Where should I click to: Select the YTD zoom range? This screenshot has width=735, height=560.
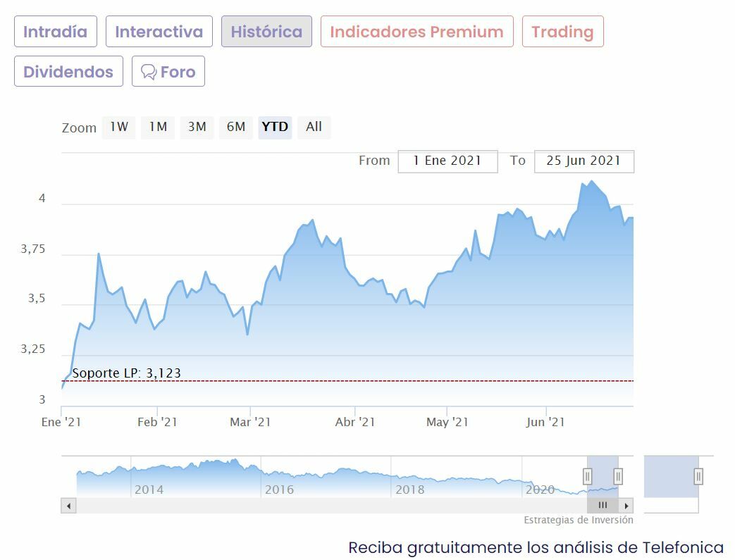275,127
